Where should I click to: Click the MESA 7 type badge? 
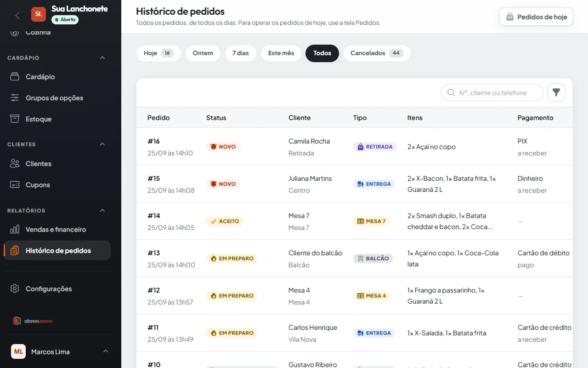pyautogui.click(x=371, y=221)
